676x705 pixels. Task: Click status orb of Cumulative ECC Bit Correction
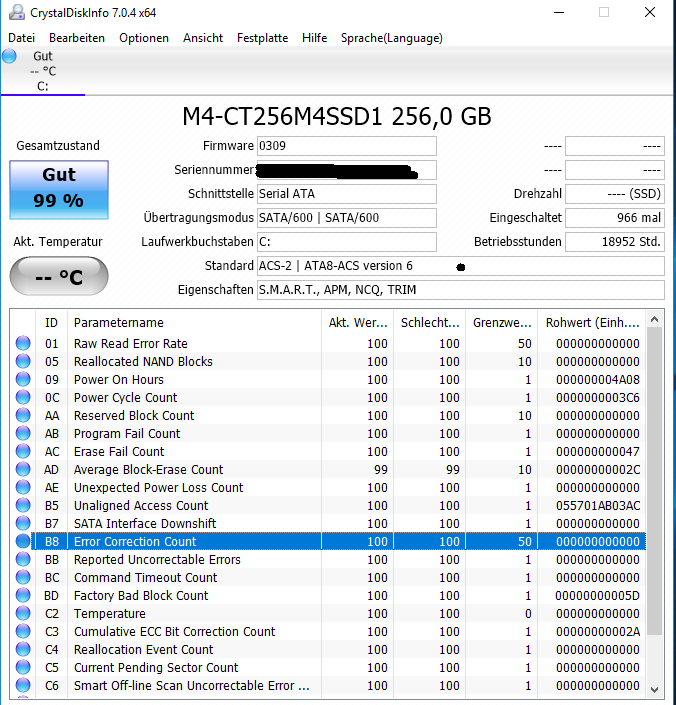coord(23,631)
